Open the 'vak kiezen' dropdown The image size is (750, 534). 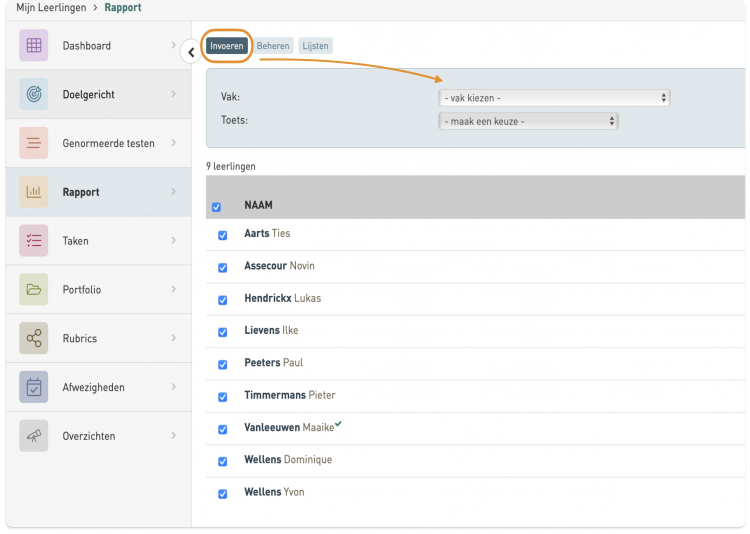(x=553, y=98)
